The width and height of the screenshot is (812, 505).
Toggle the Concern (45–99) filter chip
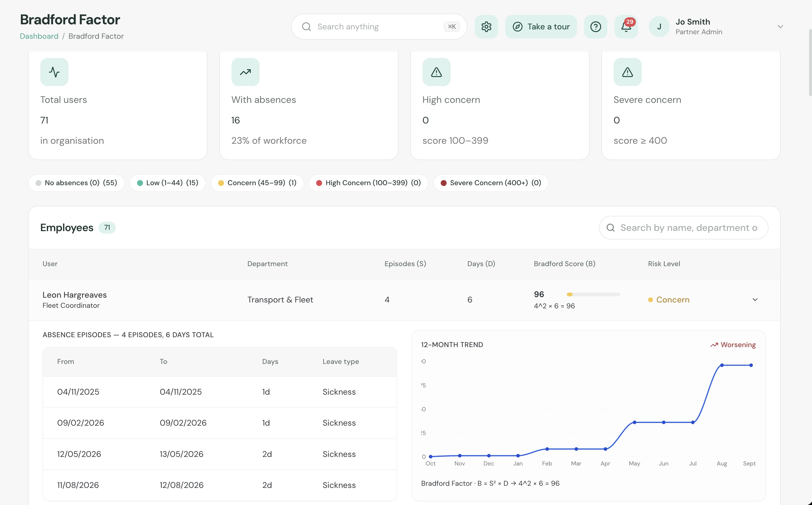[257, 183]
